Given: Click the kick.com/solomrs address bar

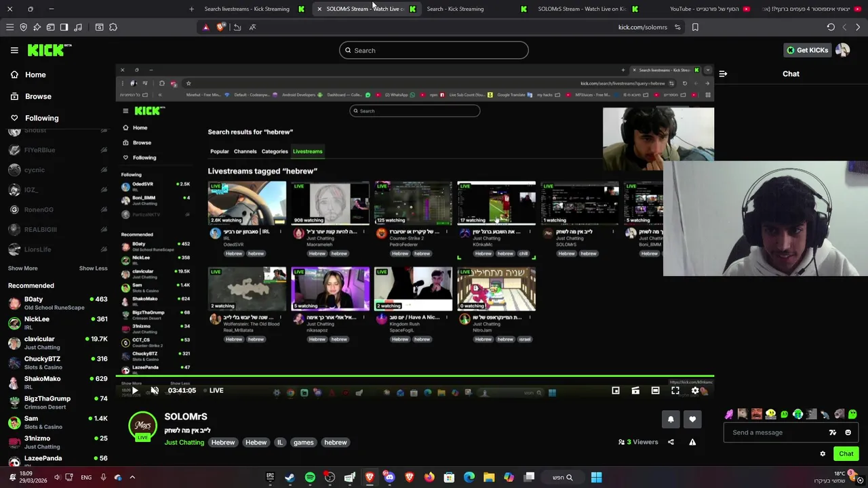Looking at the screenshot, I should [x=642, y=27].
